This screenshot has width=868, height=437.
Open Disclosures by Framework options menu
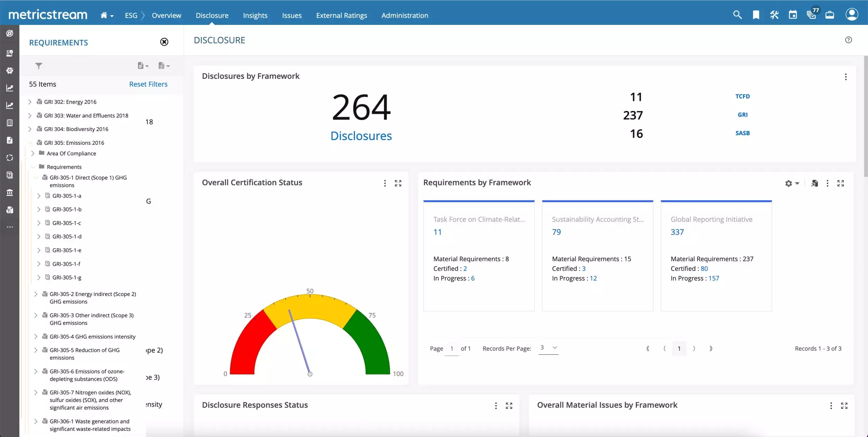click(846, 77)
